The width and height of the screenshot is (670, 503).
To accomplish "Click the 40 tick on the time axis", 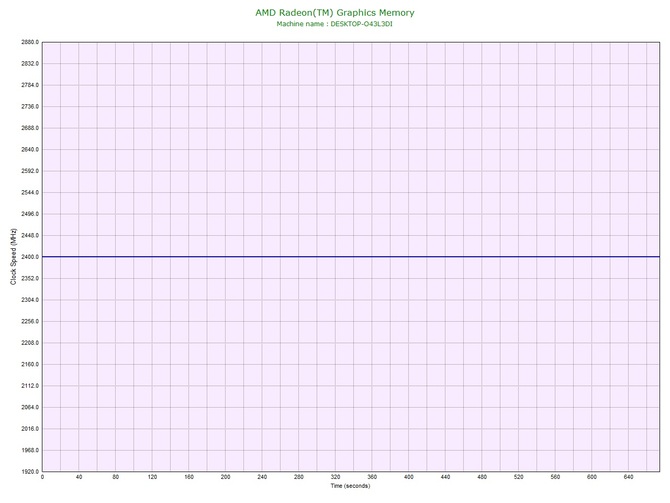I will 79,477.
